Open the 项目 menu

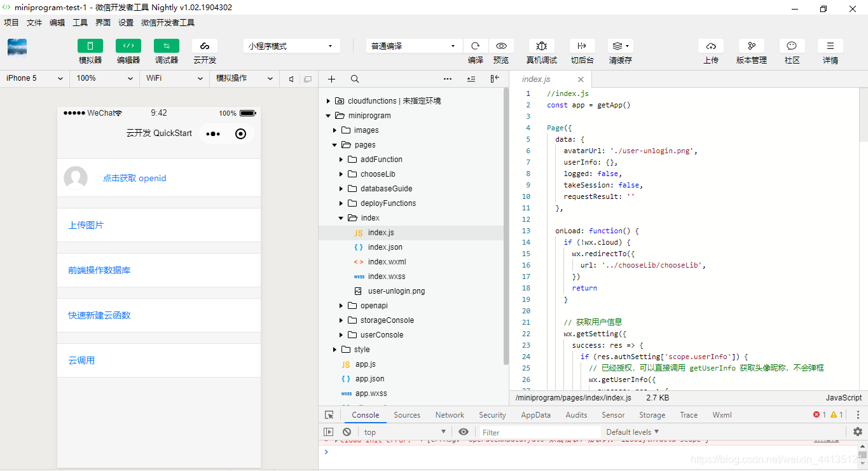(x=11, y=22)
